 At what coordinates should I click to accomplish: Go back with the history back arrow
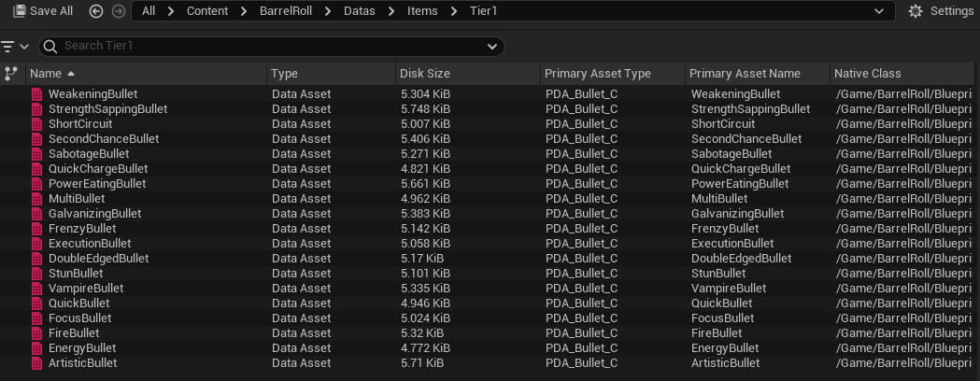point(96,11)
